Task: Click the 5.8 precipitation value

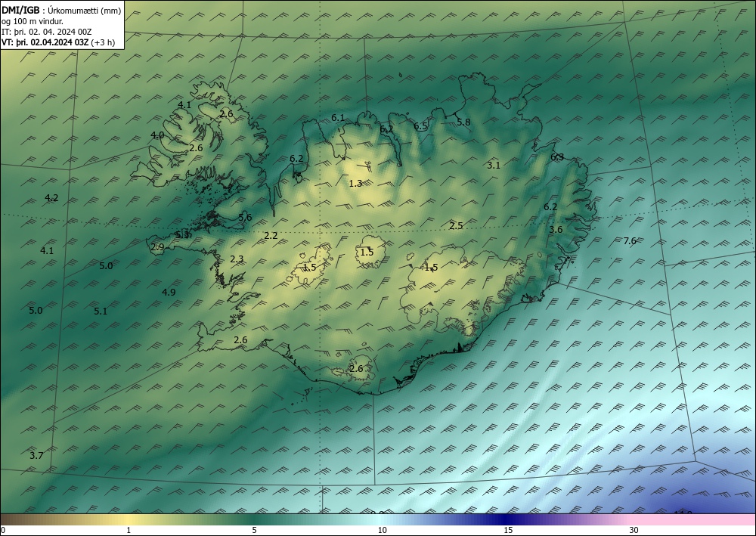Action: pos(463,122)
